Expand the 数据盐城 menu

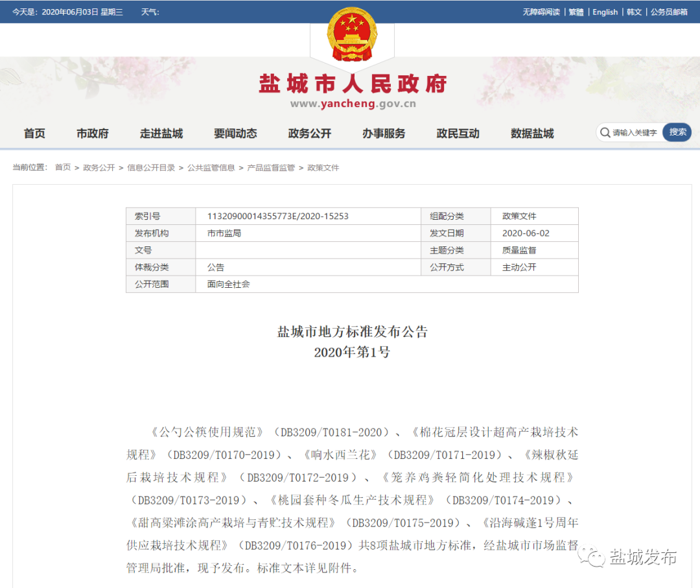[531, 134]
